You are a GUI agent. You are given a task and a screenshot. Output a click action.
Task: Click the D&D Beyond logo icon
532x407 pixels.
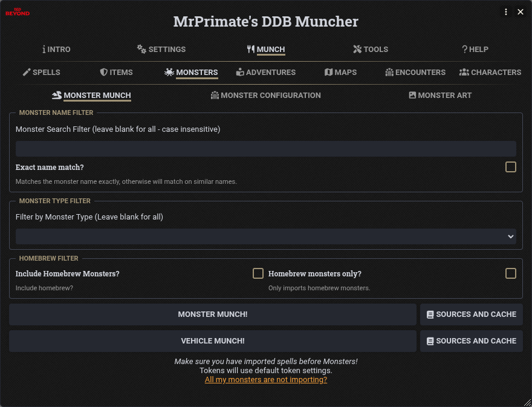[x=18, y=12]
